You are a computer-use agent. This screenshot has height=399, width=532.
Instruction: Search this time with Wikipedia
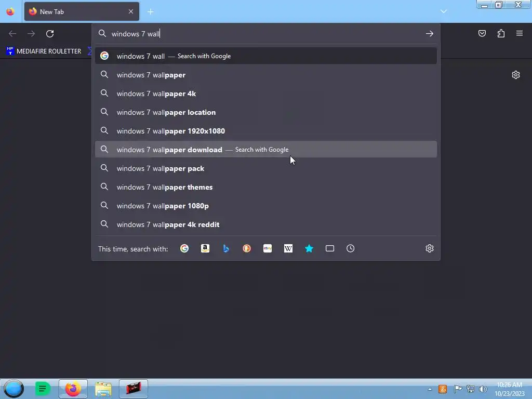point(288,248)
